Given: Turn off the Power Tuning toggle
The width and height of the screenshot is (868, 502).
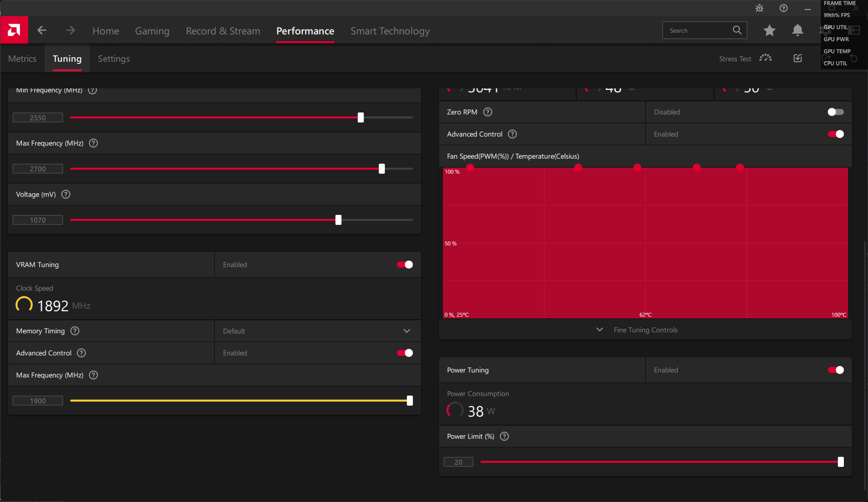Looking at the screenshot, I should 835,370.
